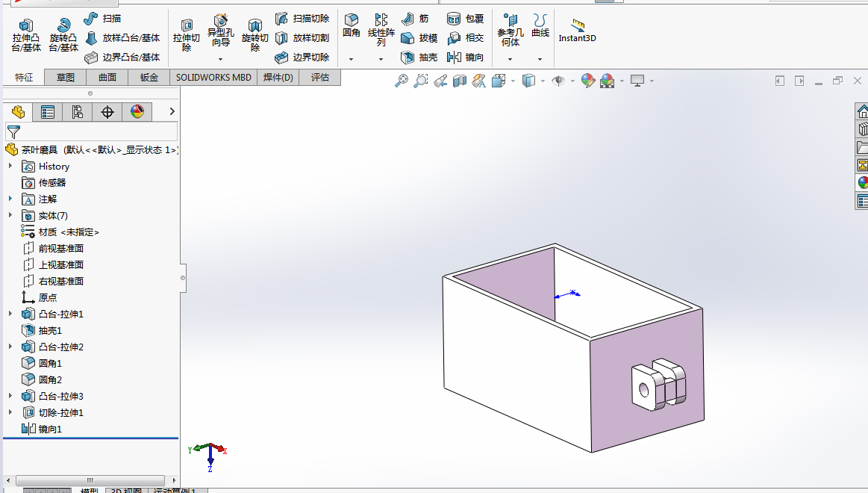
Task: Switch to the SOLIDWORKS MBD tab
Action: click(213, 78)
